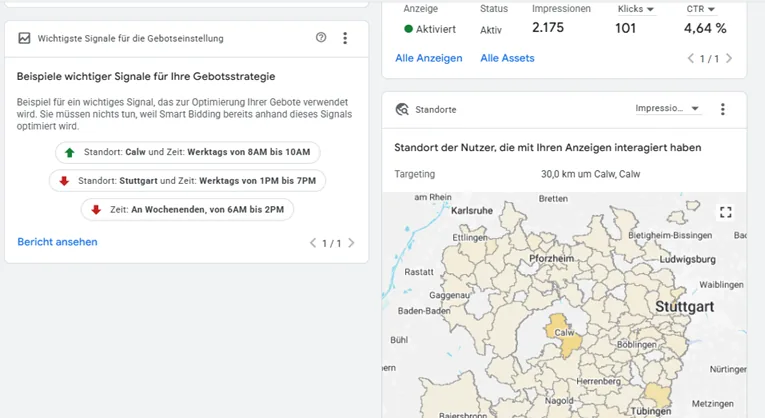This screenshot has width=765, height=418.
Task: Go to next page in signals card
Action: tap(351, 243)
